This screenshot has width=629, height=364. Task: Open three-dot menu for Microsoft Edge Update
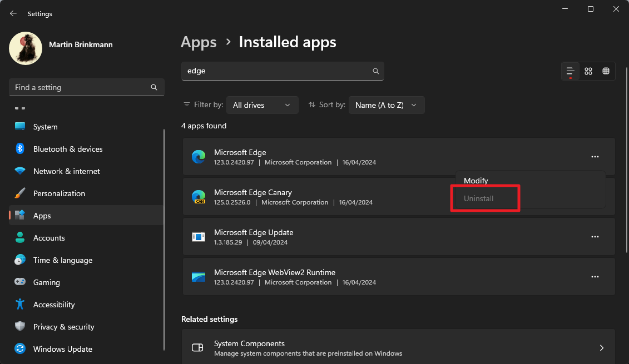595,237
